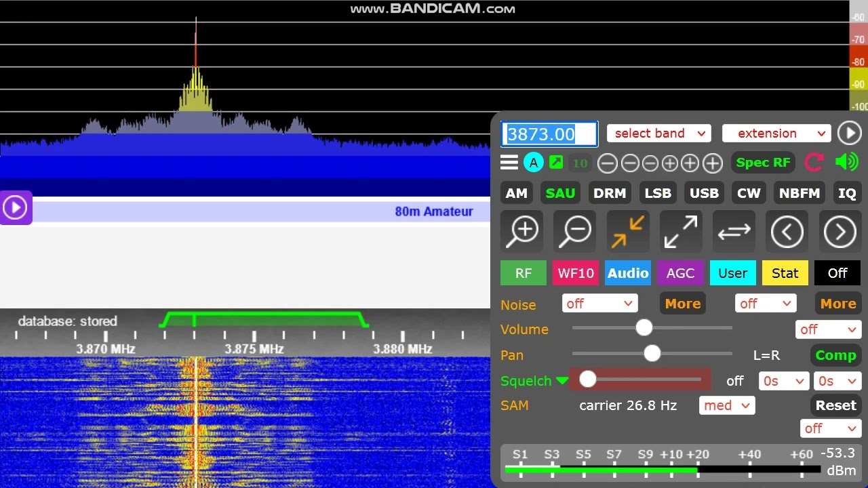Open the SAM med dropdown

[727, 406]
